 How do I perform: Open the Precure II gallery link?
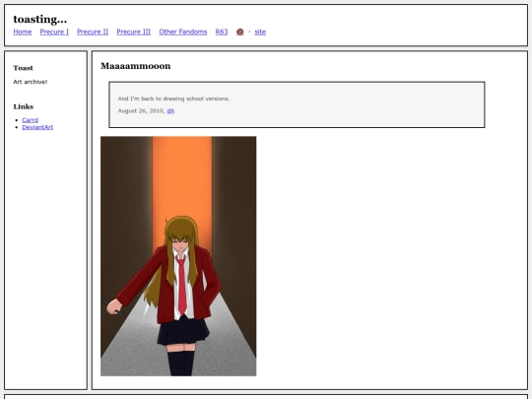tap(93, 32)
